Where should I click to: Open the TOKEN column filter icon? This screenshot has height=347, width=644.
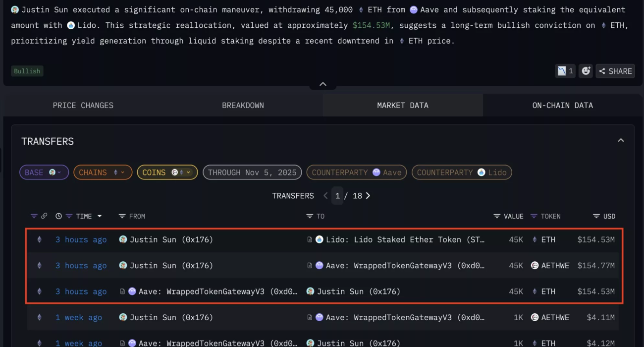point(534,216)
